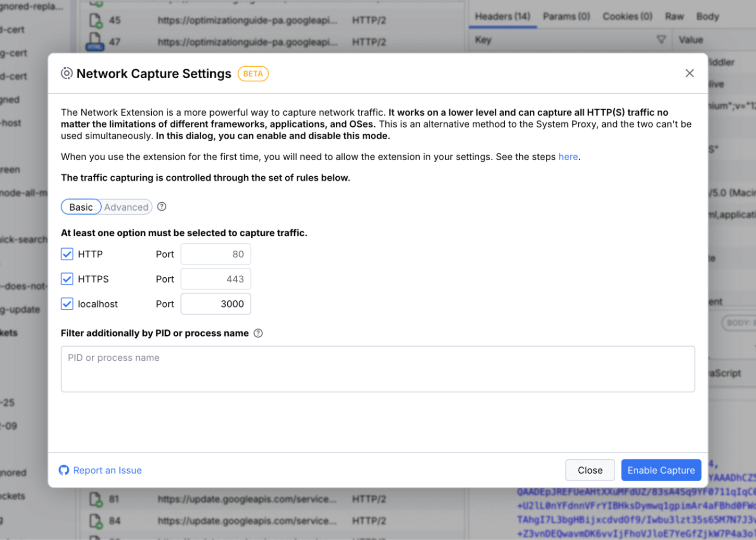
Task: Switch to the Cookies (0) tab
Action: 627,16
